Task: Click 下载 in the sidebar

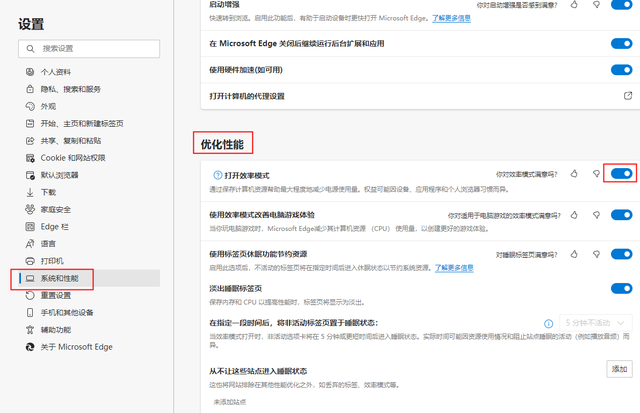Action: (48, 192)
